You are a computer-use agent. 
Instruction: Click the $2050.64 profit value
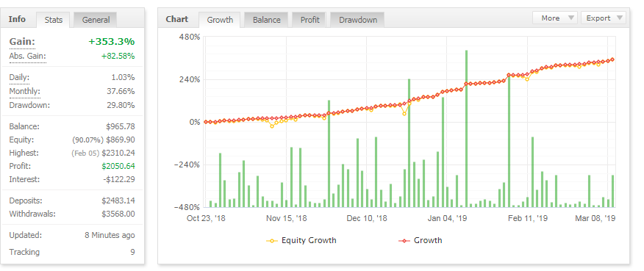(x=118, y=166)
